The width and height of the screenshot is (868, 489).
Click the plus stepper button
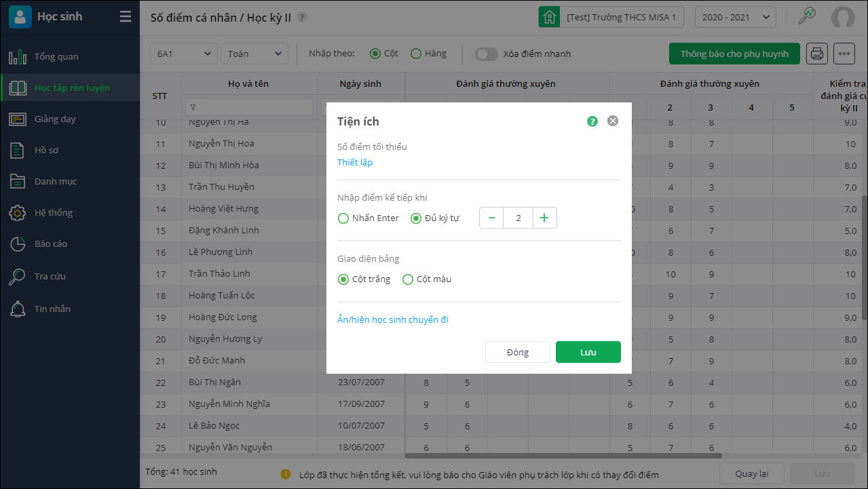544,218
